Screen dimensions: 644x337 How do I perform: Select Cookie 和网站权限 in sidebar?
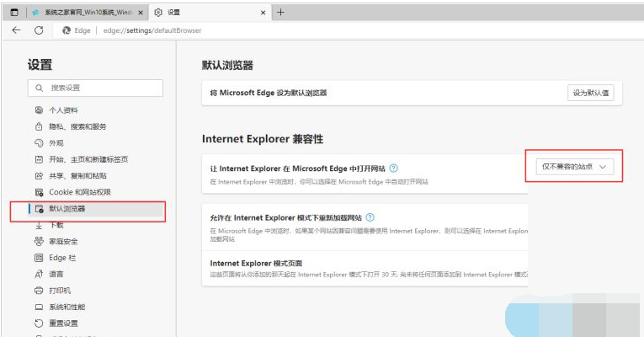click(82, 192)
